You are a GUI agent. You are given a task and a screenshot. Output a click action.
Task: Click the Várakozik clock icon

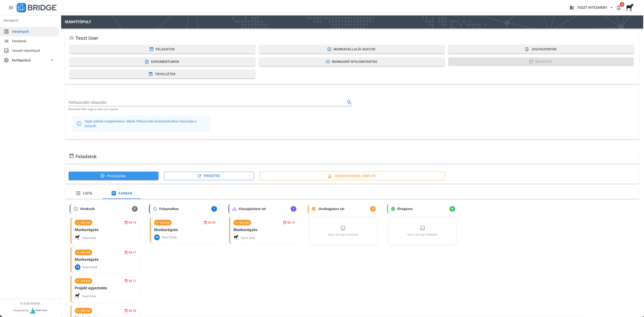pos(75,209)
